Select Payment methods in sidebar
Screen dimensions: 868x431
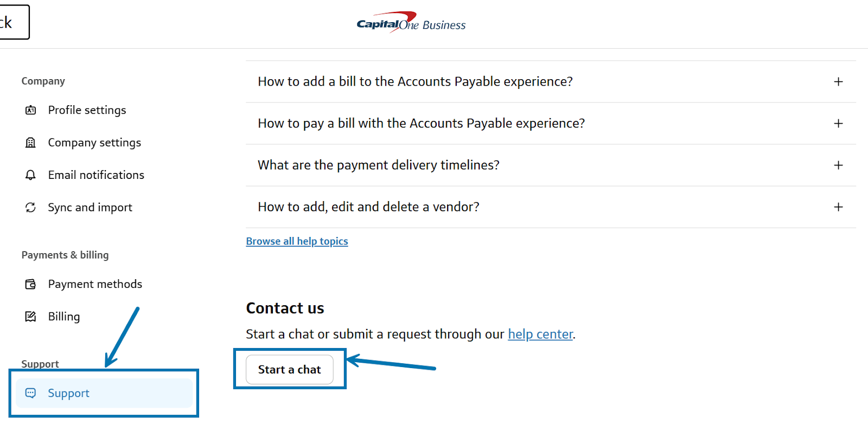pos(95,284)
